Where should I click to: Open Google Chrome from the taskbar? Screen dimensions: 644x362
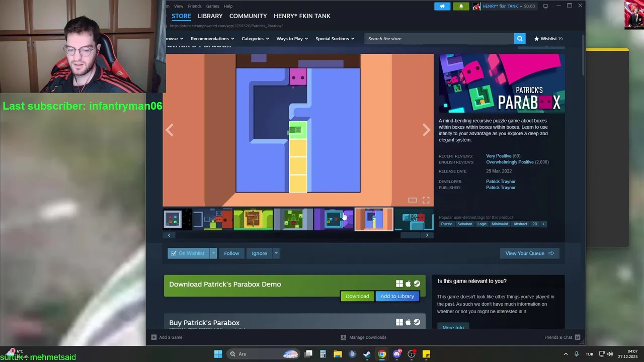(x=382, y=354)
